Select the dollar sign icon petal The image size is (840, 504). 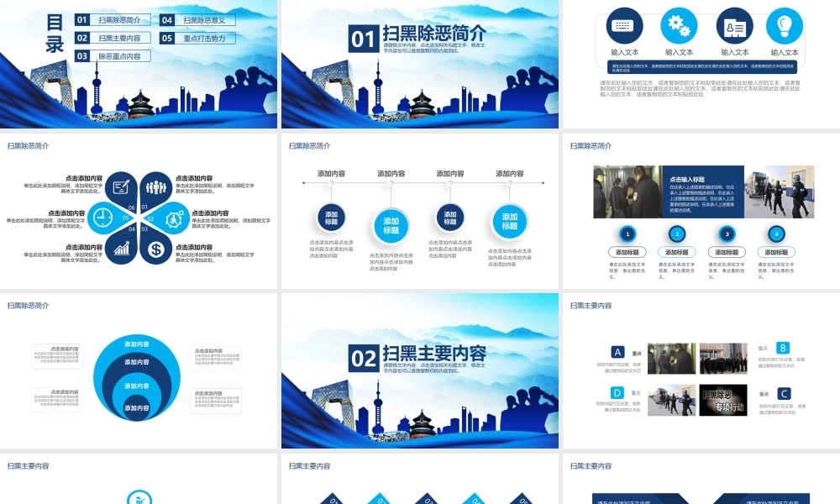tap(156, 249)
